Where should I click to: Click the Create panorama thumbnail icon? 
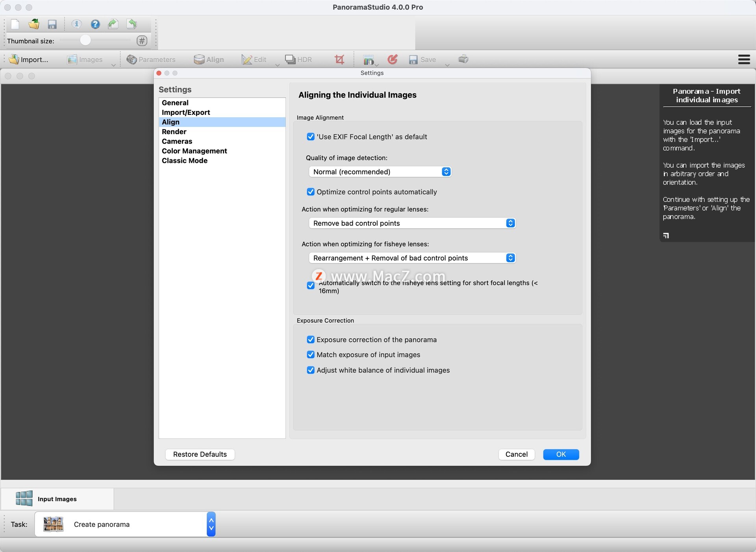[x=53, y=524]
